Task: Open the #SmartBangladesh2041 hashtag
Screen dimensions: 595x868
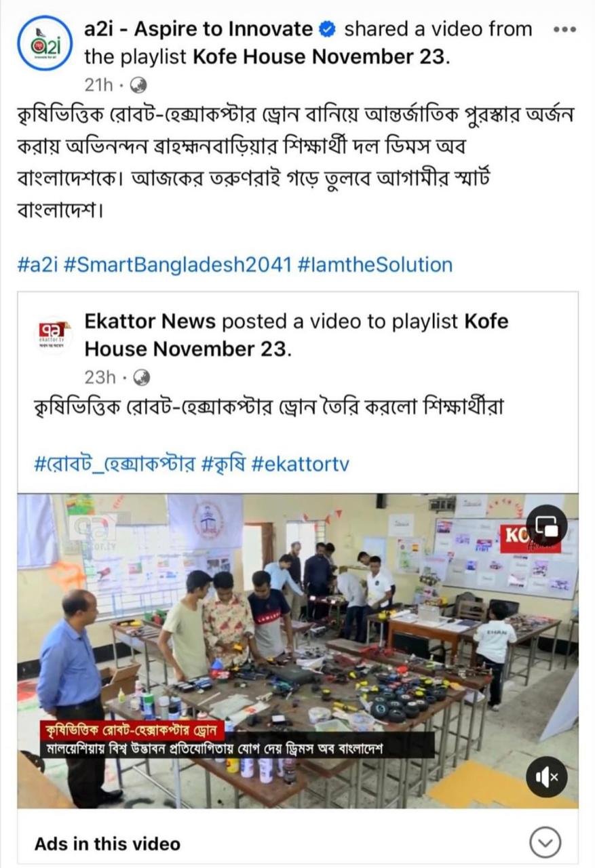Action: click(177, 264)
